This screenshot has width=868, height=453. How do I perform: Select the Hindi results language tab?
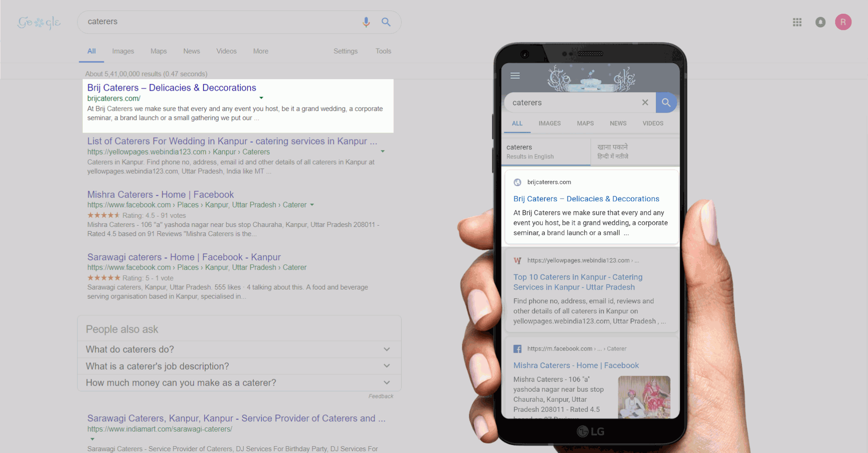pyautogui.click(x=635, y=152)
